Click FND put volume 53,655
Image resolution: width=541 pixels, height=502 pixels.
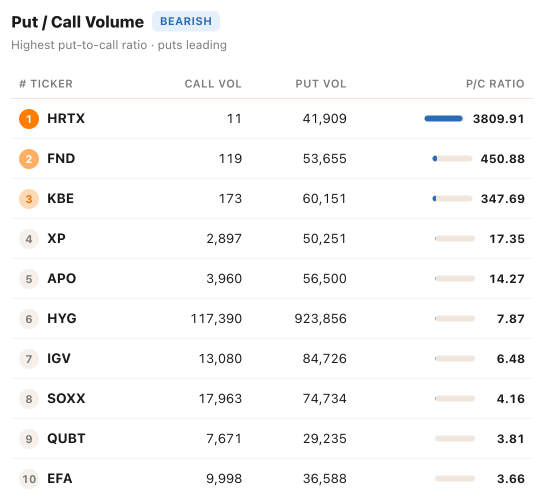[325, 159]
